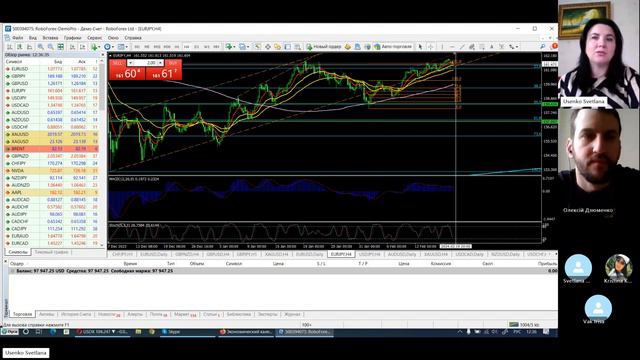Image resolution: width=640 pixels, height=360 pixels.
Task: Open the Графики menu
Action: [73, 38]
